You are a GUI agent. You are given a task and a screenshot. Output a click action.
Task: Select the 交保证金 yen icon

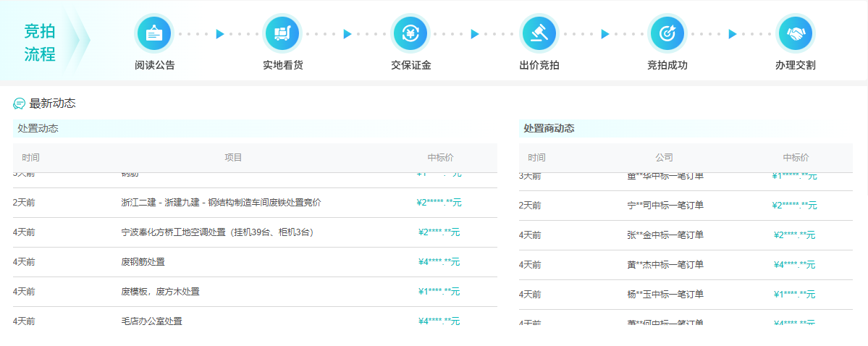point(410,33)
